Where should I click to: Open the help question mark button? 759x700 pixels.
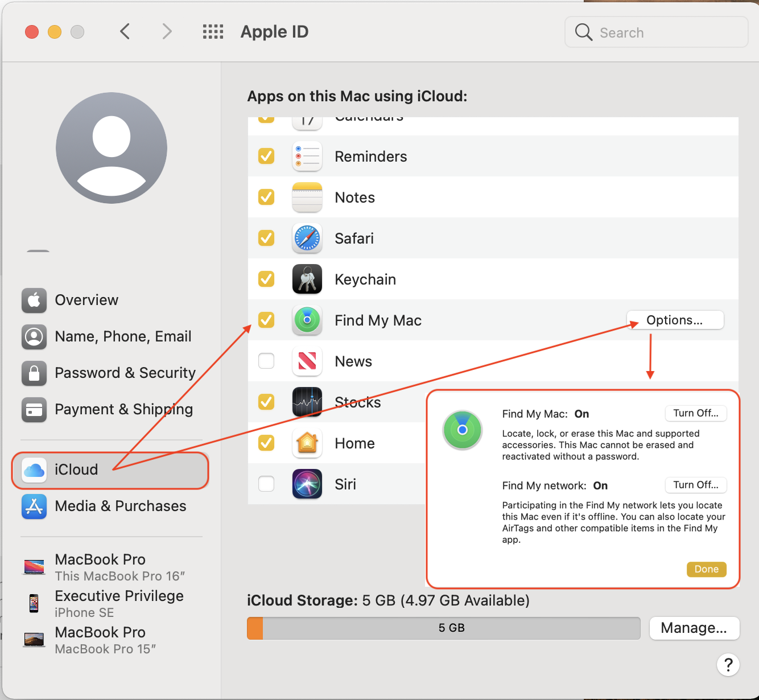click(x=728, y=665)
